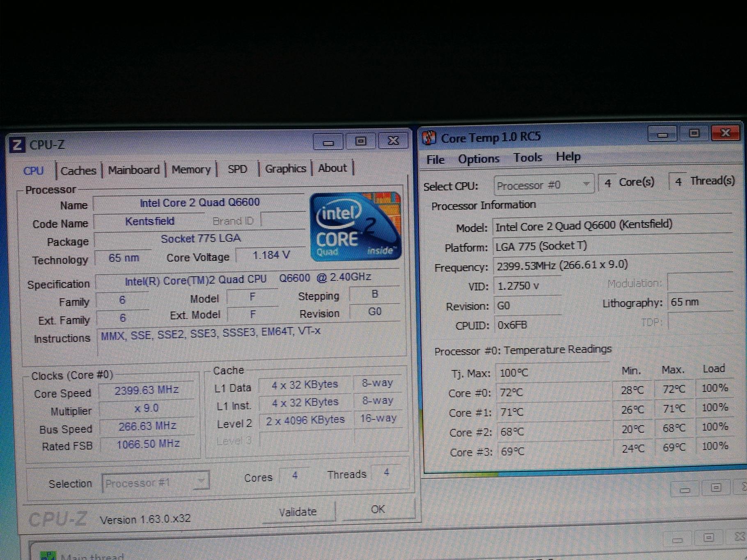Image resolution: width=747 pixels, height=560 pixels.
Task: Click the Specification field text in CPU-Z
Action: pyautogui.click(x=248, y=278)
